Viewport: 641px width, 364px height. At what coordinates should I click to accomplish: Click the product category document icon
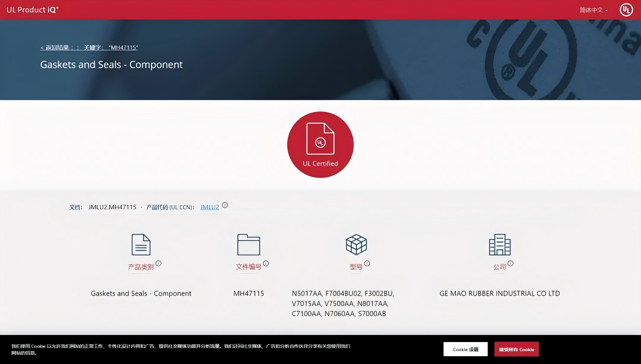(141, 245)
